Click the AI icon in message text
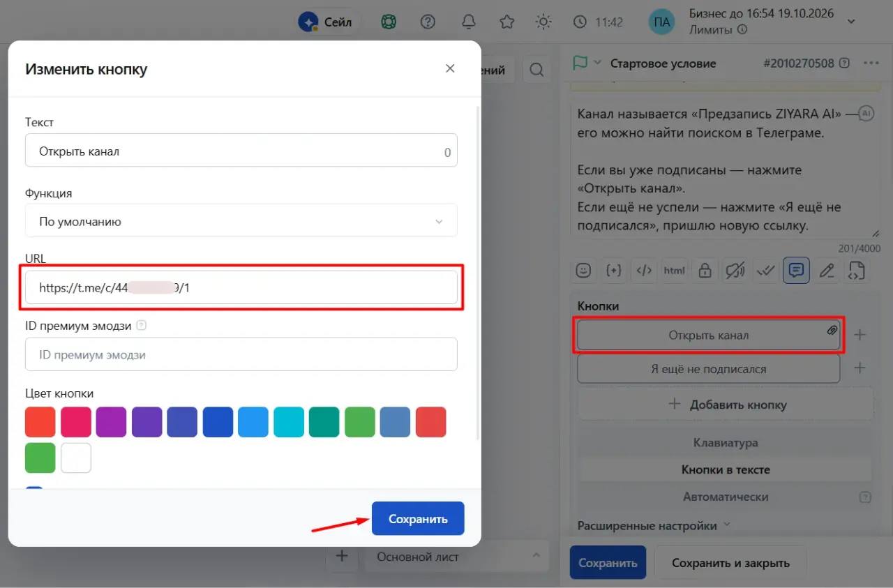The width and height of the screenshot is (893, 588). pos(865,113)
